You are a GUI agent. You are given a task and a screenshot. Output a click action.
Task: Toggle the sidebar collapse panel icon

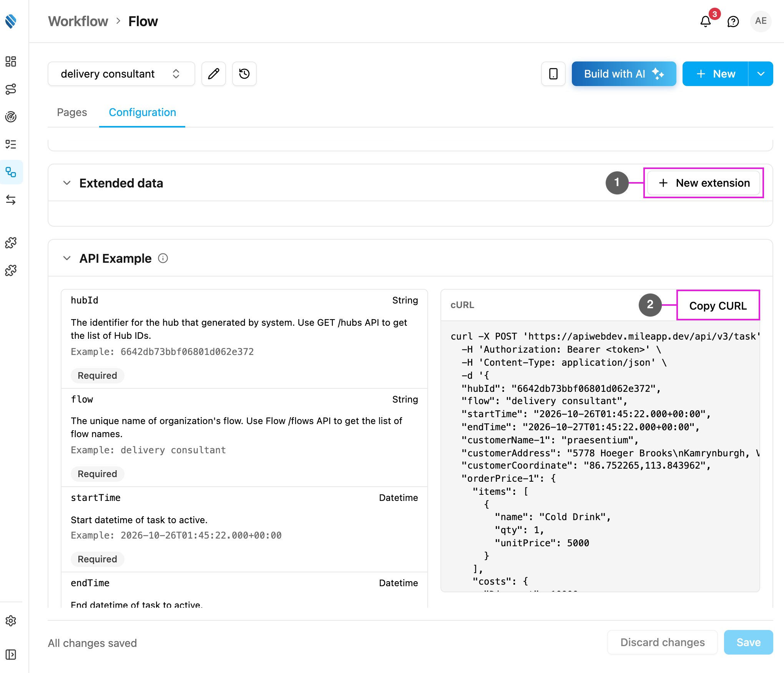click(11, 655)
